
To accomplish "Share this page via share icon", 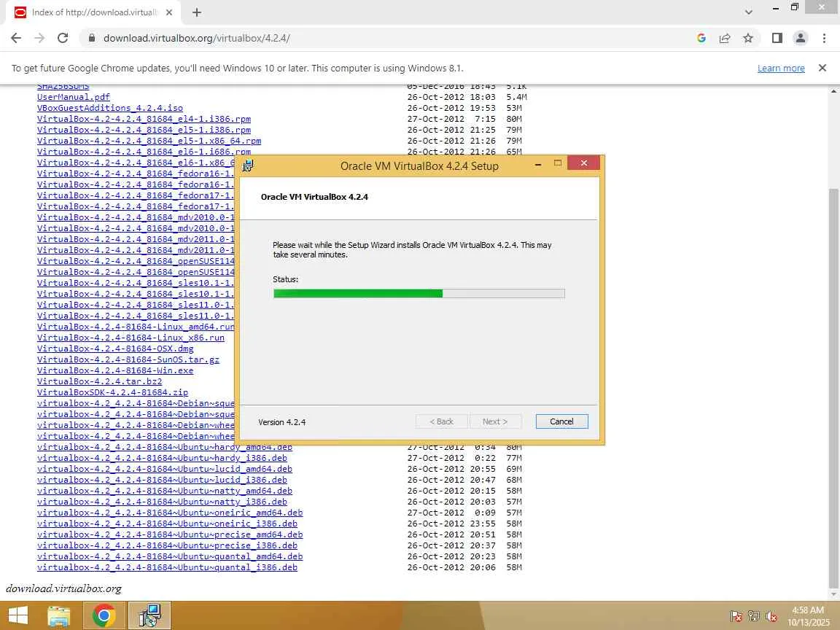I will pos(725,38).
